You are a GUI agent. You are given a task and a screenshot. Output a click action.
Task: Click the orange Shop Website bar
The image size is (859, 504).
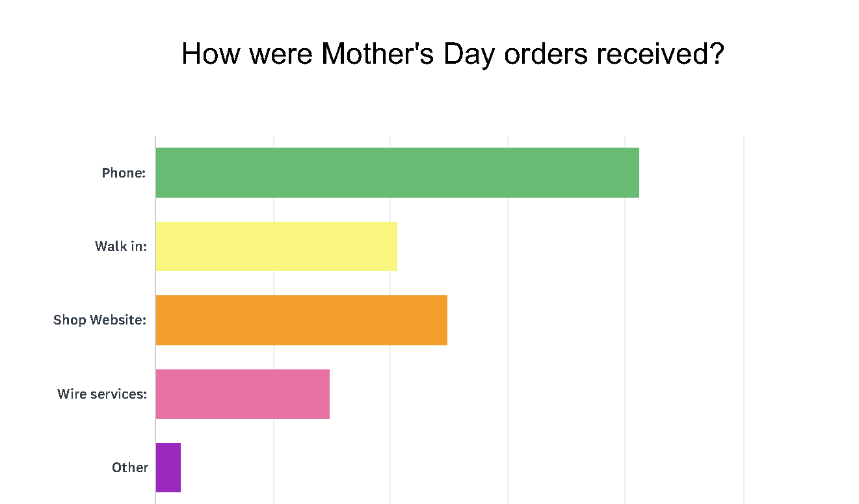click(301, 320)
